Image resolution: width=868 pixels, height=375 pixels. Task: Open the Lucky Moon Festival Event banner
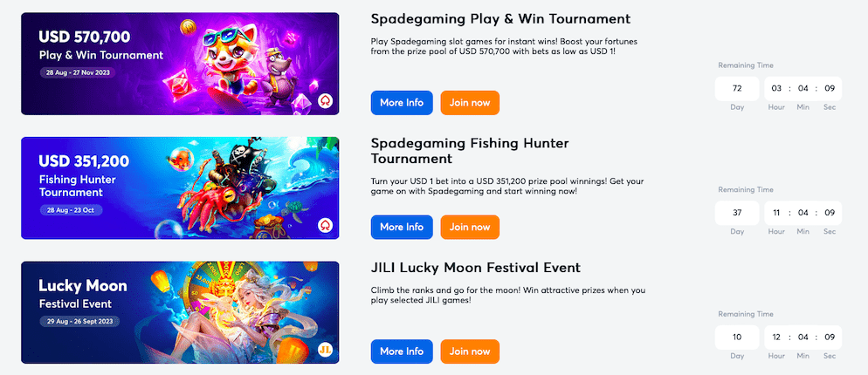coord(180,312)
